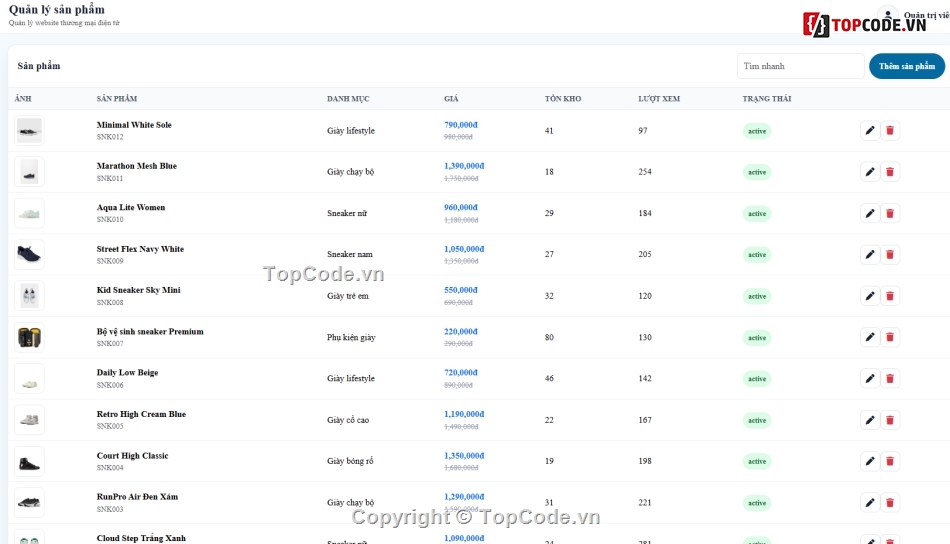Viewport: 950px width, 544px height.
Task: Open the RunPro Air Đen Xám thumbnail
Action: [x=29, y=503]
